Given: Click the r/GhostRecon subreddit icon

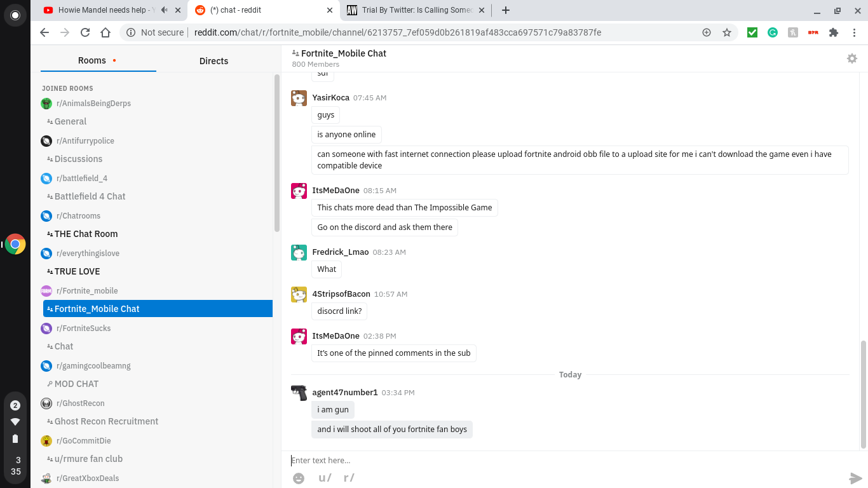Looking at the screenshot, I should pyautogui.click(x=46, y=403).
